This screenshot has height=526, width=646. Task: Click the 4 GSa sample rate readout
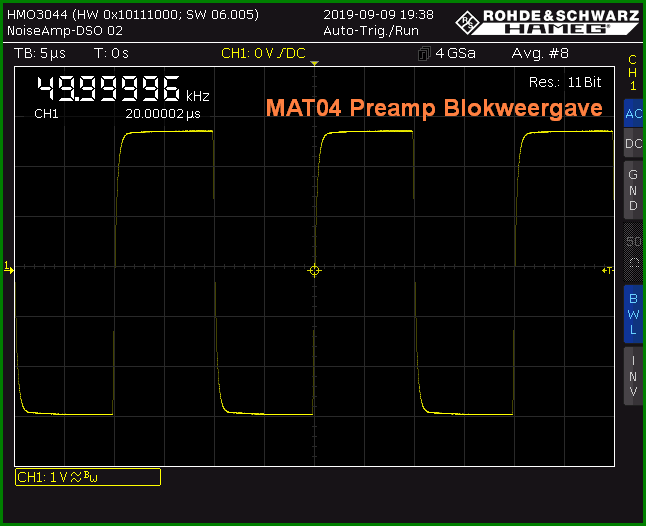pos(455,53)
